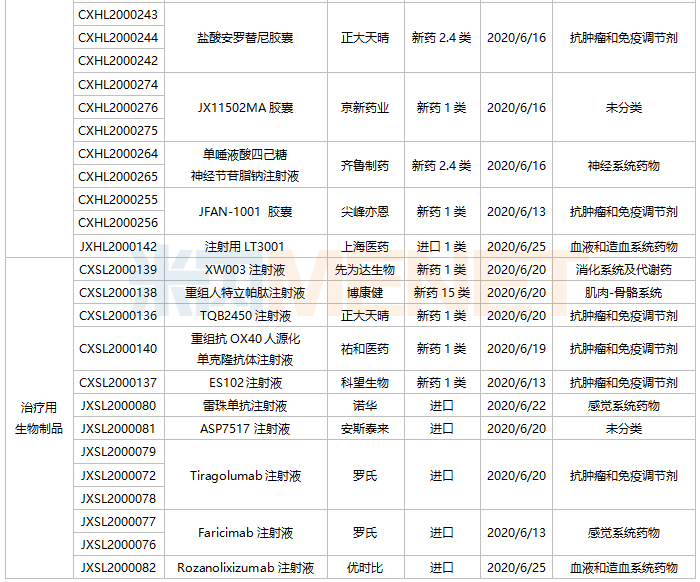
Task: Click the JX11502MA 胶囊 drug name
Action: [x=245, y=108]
